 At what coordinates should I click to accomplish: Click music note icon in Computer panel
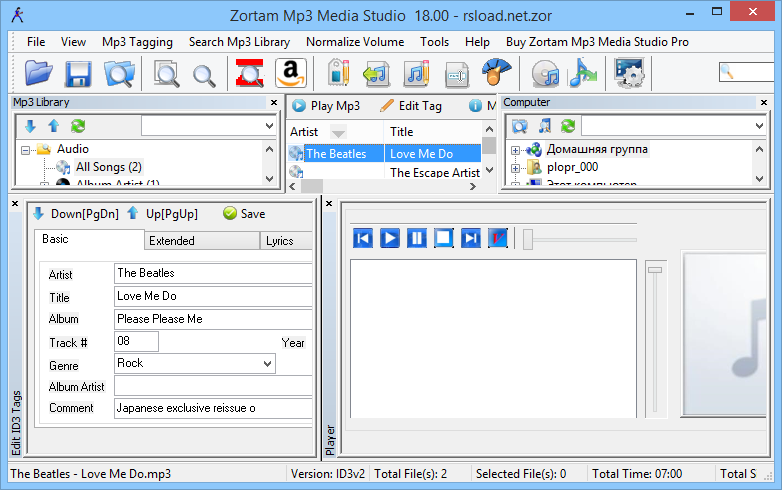[x=544, y=126]
